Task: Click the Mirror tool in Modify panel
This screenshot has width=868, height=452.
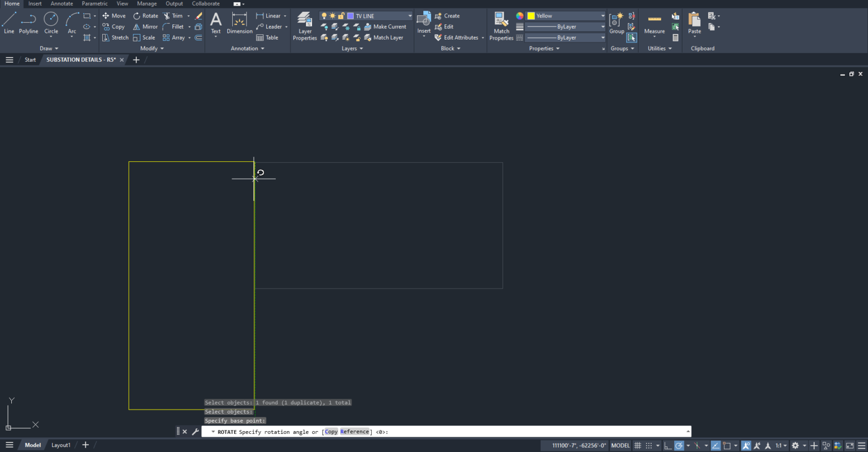Action: (x=146, y=27)
